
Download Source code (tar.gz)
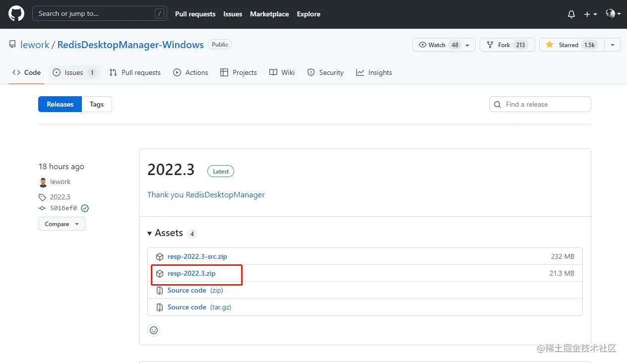(199, 307)
